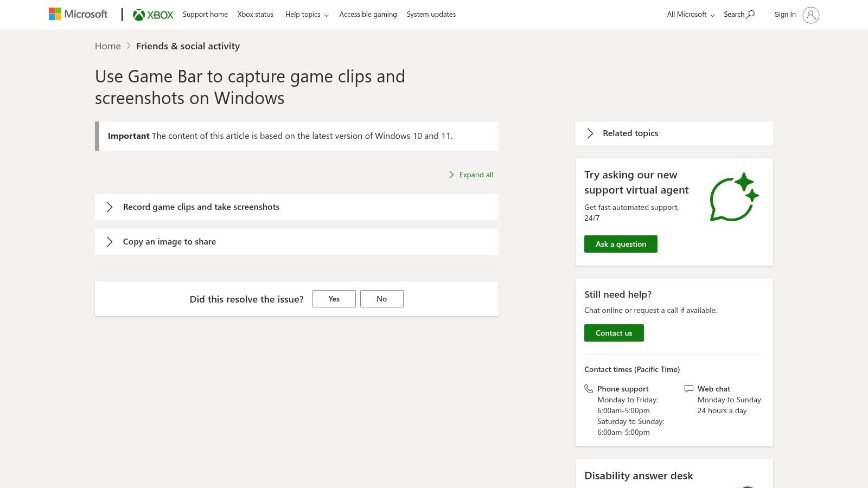Click the web chat speech bubble icon
Image resolution: width=868 pixels, height=488 pixels.
[x=688, y=388]
